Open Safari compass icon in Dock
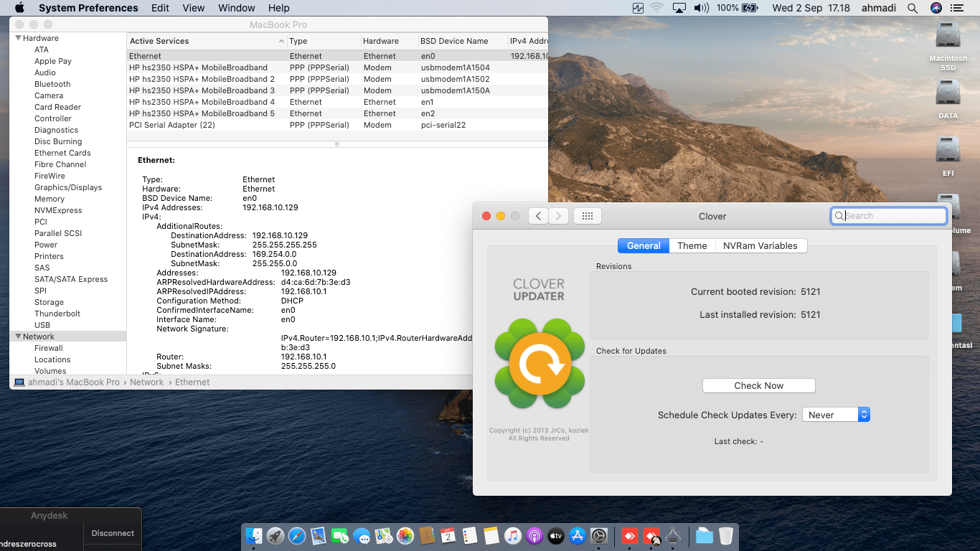This screenshot has height=551, width=980. (297, 535)
